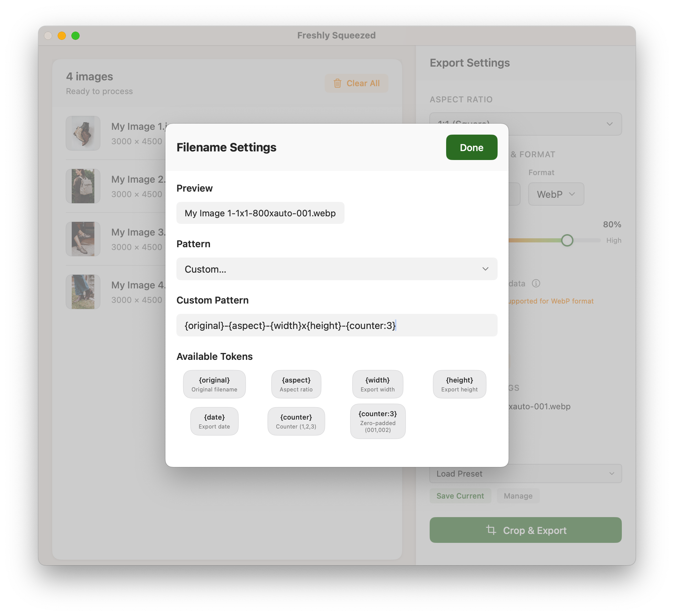The width and height of the screenshot is (674, 616).
Task: Add the {height} export height token
Action: click(x=459, y=384)
